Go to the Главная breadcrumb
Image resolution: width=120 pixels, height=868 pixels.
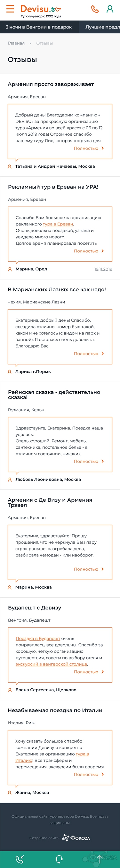(x=16, y=43)
